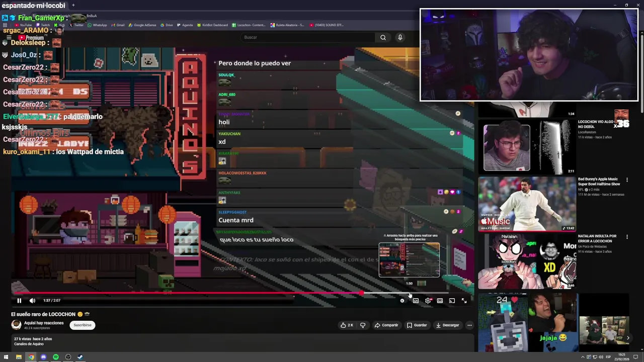Click Bad Bunny's Apple Music video title
The width and height of the screenshot is (644, 362).
(x=599, y=182)
